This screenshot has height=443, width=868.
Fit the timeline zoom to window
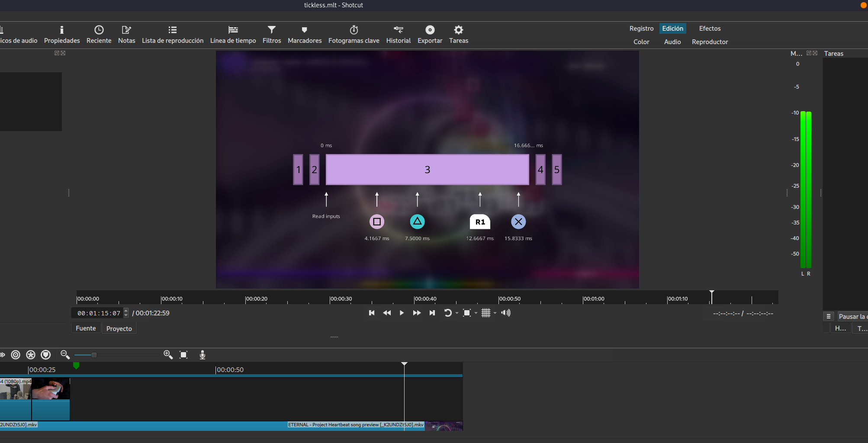point(183,355)
